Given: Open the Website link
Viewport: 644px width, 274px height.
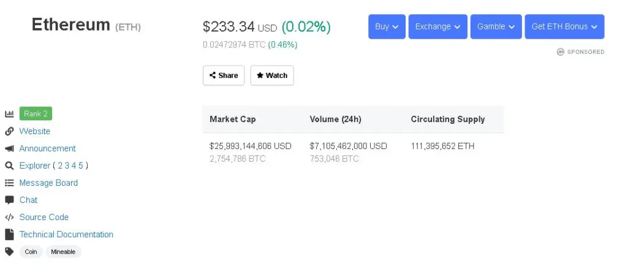Looking at the screenshot, I should click(x=35, y=131).
